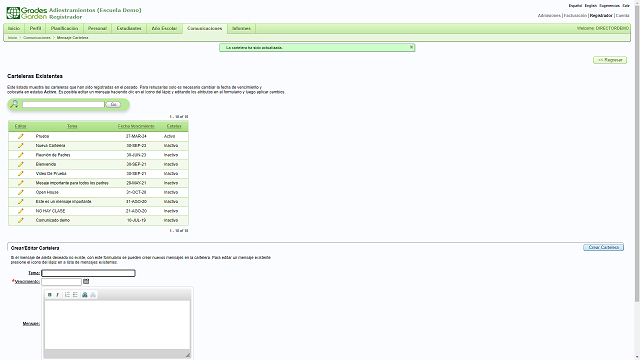Click the Grades Garden logo
Screen dimensions: 640x360
27,13
